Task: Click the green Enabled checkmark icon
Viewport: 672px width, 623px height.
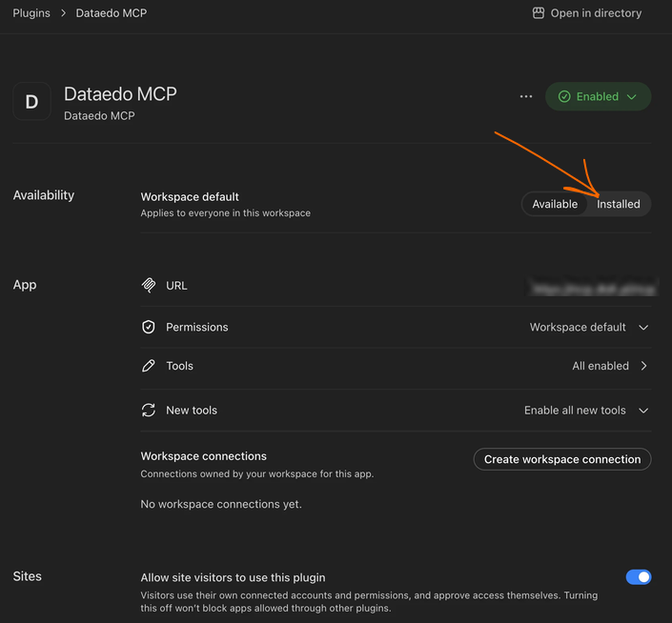Action: tap(564, 96)
